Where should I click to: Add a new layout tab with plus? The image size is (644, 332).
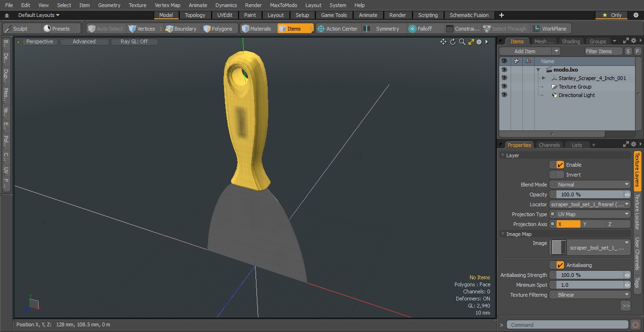(x=502, y=15)
